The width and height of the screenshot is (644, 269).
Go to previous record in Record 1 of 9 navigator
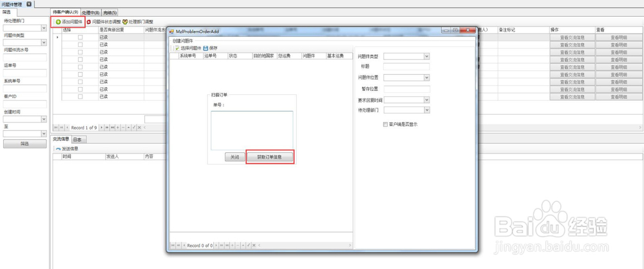(68, 128)
